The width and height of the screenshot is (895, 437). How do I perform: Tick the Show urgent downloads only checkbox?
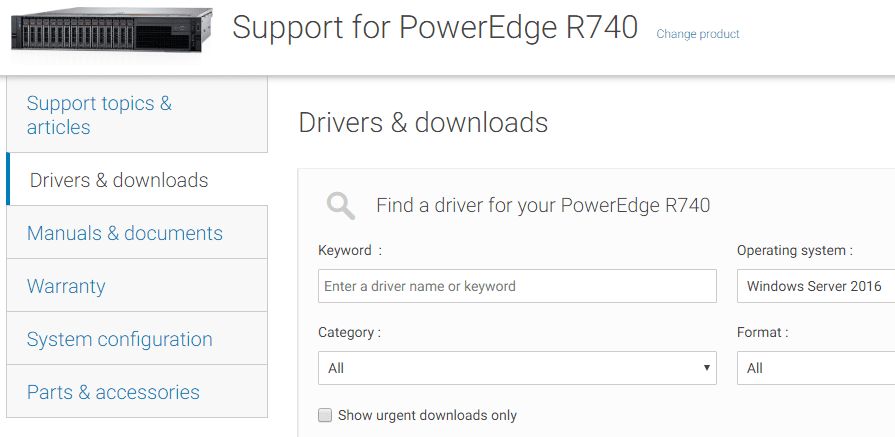click(325, 415)
